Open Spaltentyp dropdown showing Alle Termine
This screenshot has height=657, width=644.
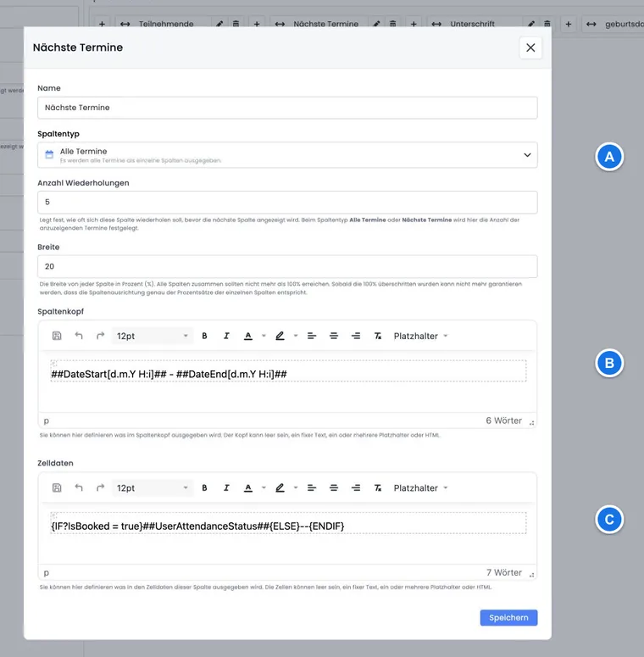point(287,155)
